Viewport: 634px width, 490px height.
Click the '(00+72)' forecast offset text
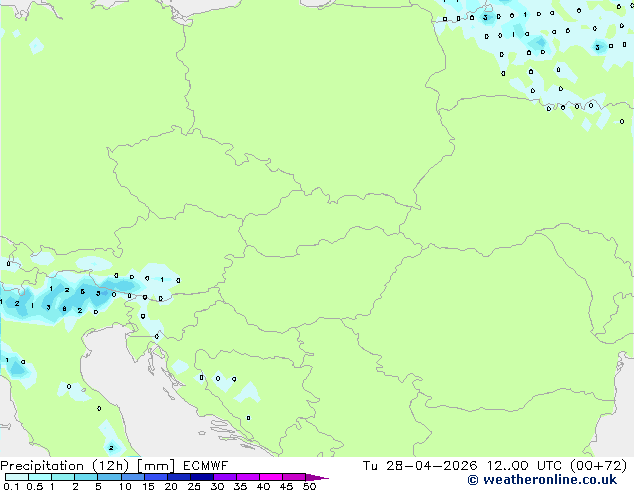pos(599,466)
